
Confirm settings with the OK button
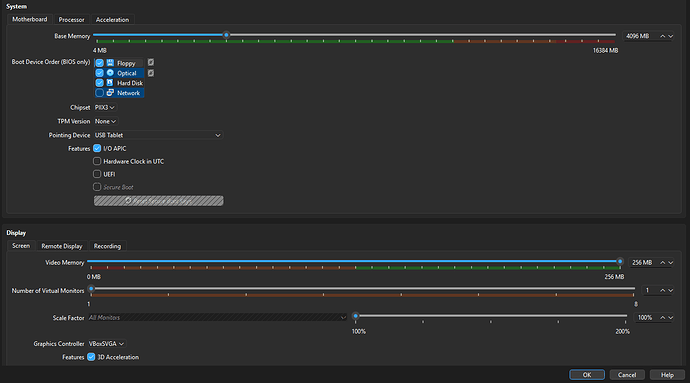[587, 375]
